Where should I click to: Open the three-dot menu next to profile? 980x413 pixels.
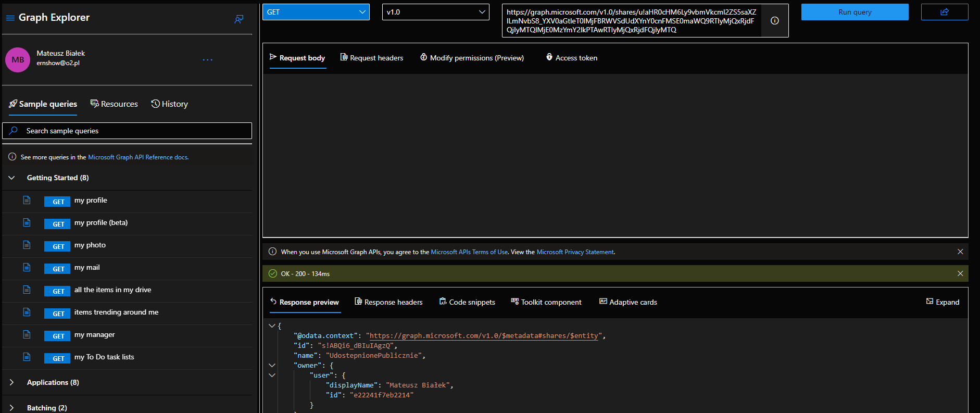coord(207,60)
